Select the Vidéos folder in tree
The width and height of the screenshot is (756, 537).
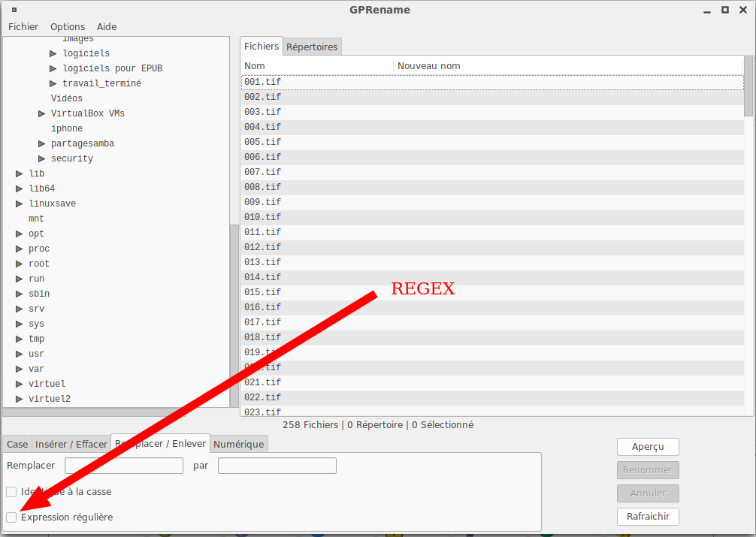[x=67, y=98]
